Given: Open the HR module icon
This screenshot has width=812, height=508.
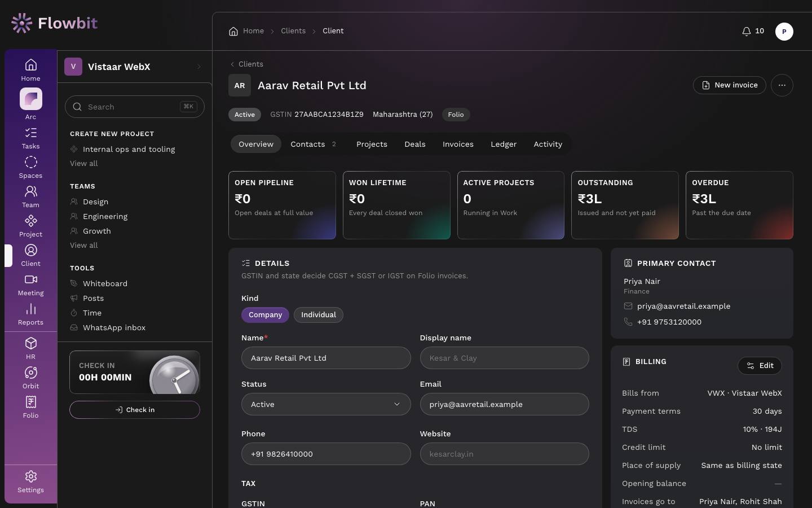Looking at the screenshot, I should point(30,349).
